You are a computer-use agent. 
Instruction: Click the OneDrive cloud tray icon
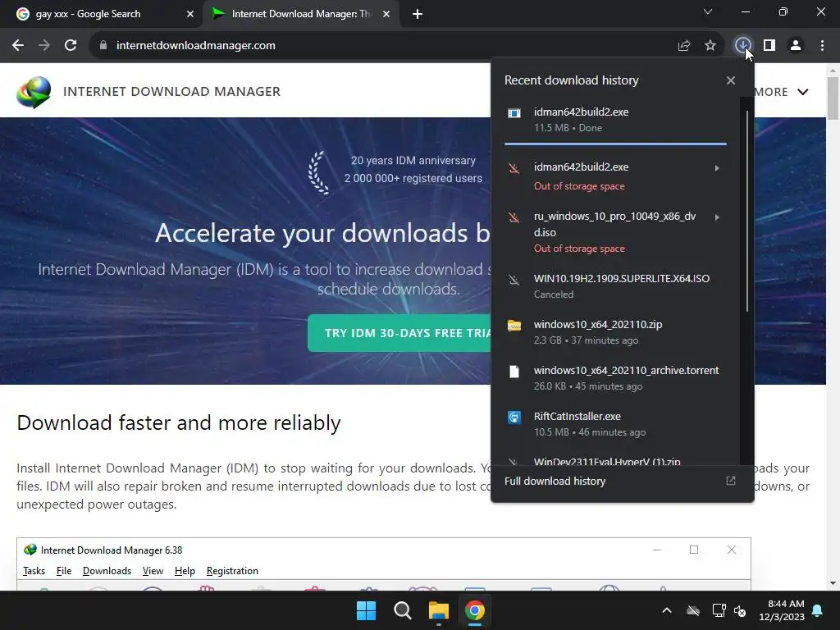(693, 610)
